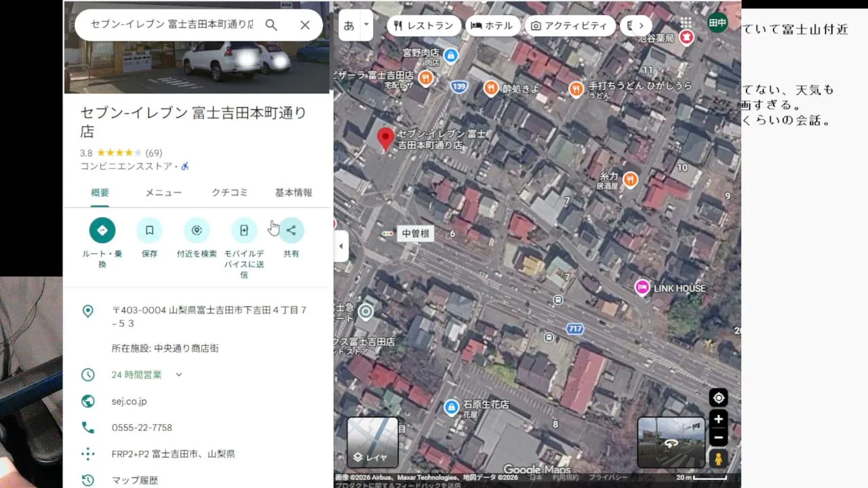Click the プライバシー privacy link
Screen dimensions: 868x488
[608, 478]
